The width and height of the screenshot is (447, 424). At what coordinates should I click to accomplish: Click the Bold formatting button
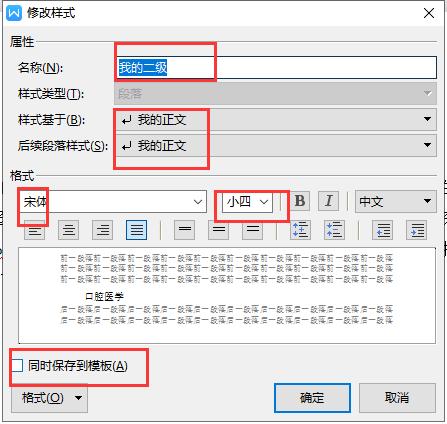(300, 201)
